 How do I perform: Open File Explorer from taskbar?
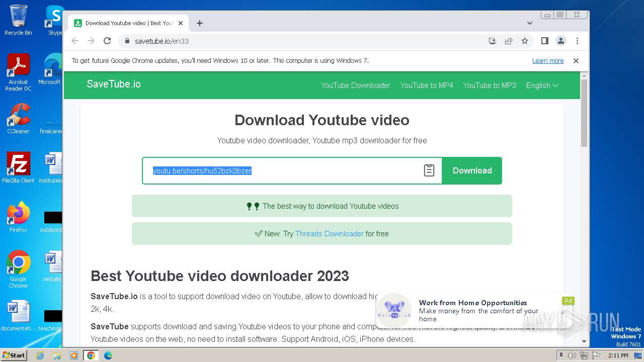57,355
